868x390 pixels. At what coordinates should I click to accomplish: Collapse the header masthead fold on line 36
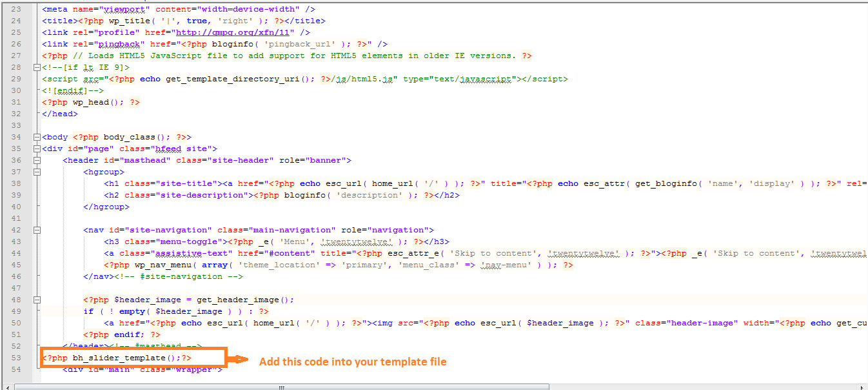pos(36,160)
